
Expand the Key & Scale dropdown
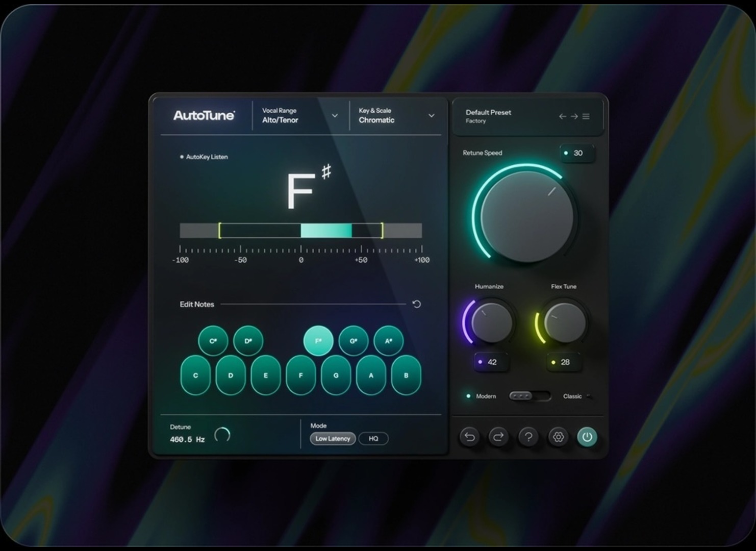431,116
